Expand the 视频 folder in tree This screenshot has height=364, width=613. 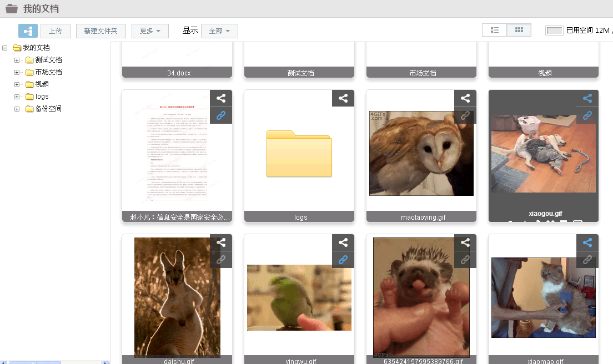(x=17, y=84)
